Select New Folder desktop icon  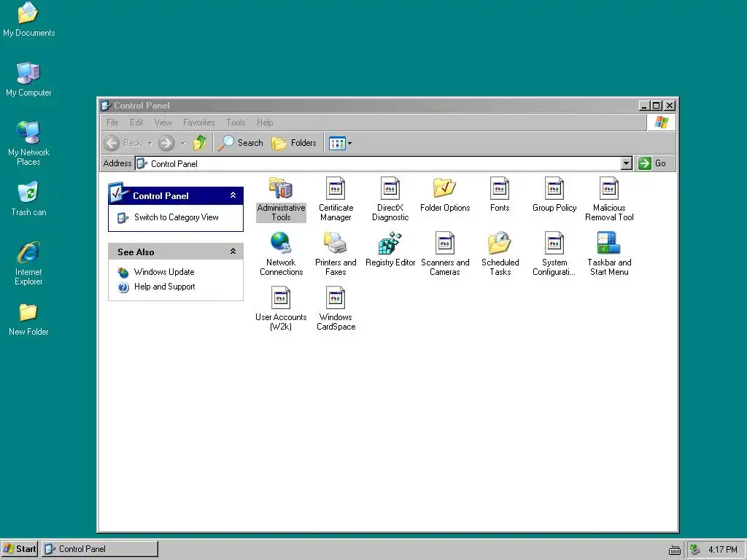click(28, 319)
